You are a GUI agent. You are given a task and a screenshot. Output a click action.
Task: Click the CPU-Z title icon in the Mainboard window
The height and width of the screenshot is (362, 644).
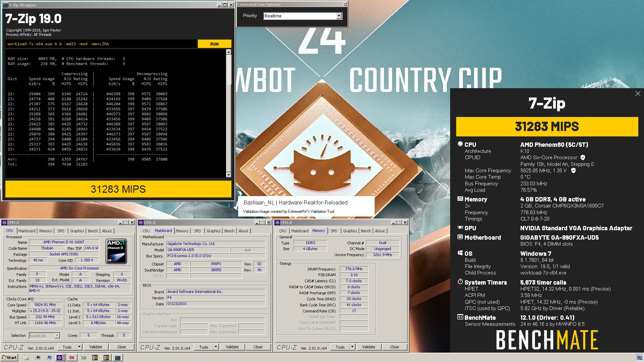tap(141, 223)
